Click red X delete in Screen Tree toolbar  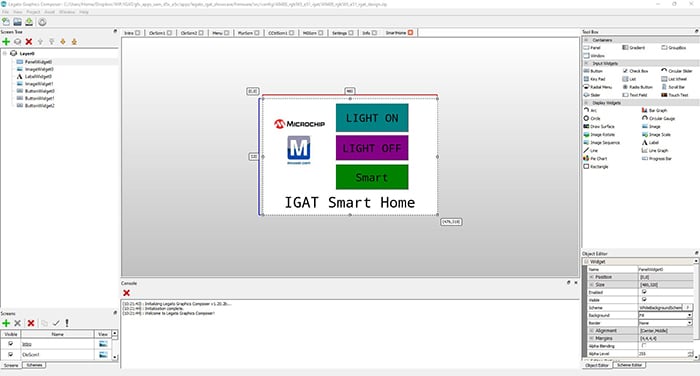29,42
